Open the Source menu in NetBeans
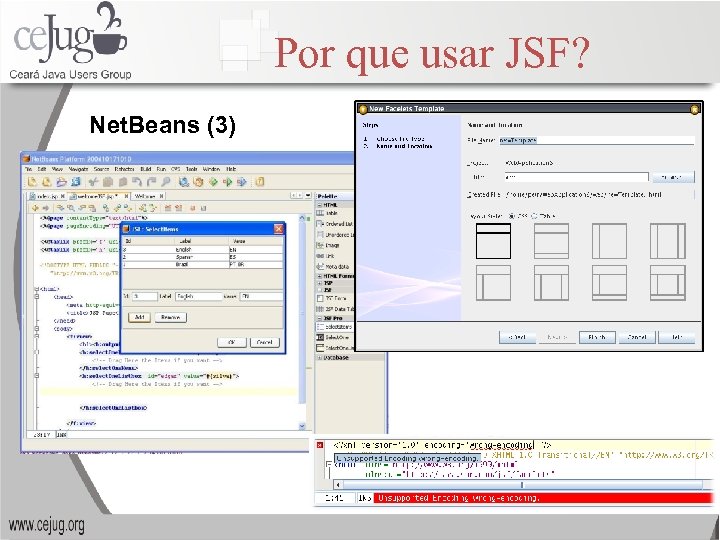 (101, 169)
